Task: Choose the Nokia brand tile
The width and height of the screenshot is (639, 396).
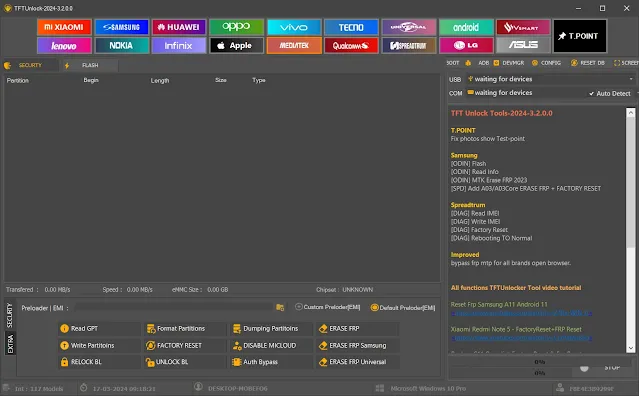Action: click(121, 46)
